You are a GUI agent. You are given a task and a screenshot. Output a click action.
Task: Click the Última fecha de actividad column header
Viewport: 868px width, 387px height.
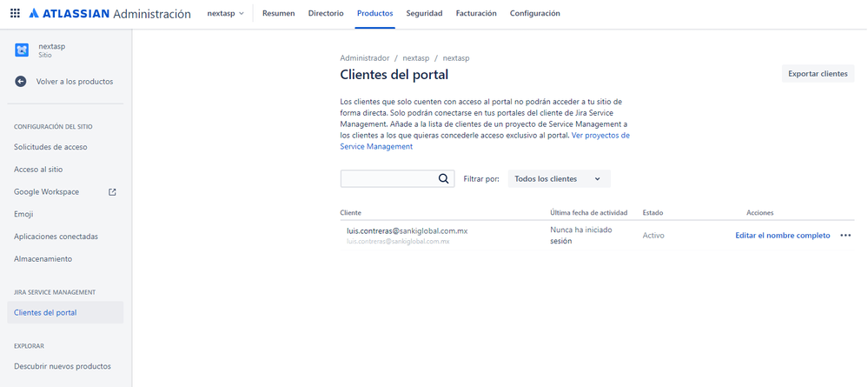tap(588, 212)
